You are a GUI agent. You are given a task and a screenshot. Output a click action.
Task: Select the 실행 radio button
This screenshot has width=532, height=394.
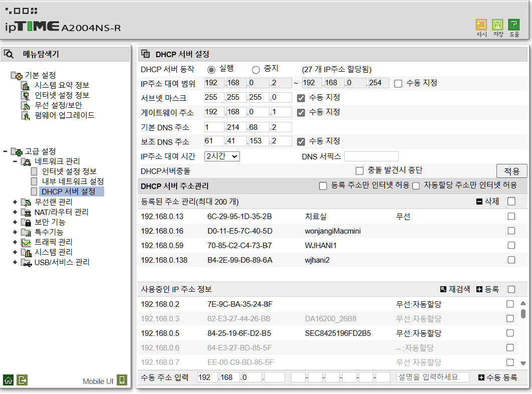(x=211, y=70)
